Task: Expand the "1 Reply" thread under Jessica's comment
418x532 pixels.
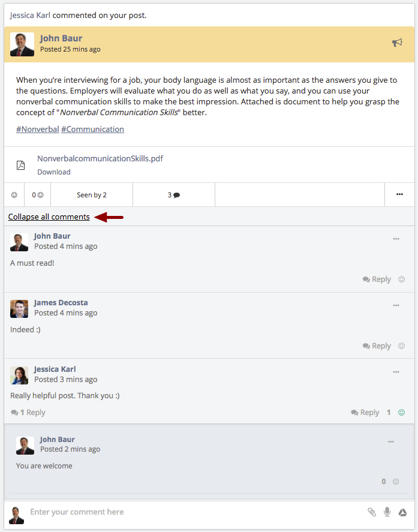Action: tap(28, 413)
